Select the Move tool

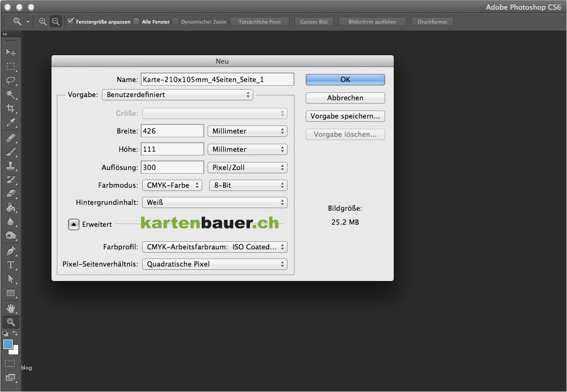[11, 53]
